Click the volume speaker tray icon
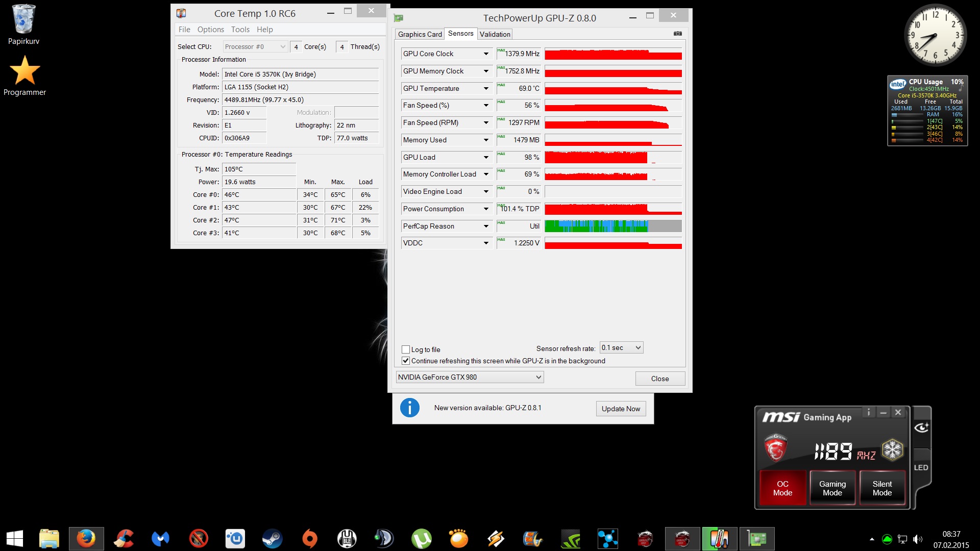 pyautogui.click(x=918, y=539)
